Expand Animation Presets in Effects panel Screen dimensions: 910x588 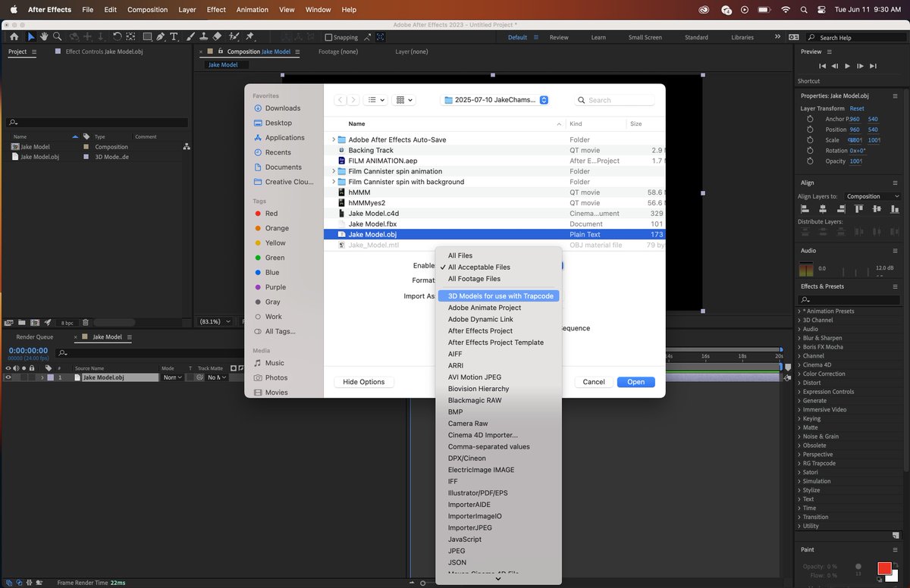(799, 311)
